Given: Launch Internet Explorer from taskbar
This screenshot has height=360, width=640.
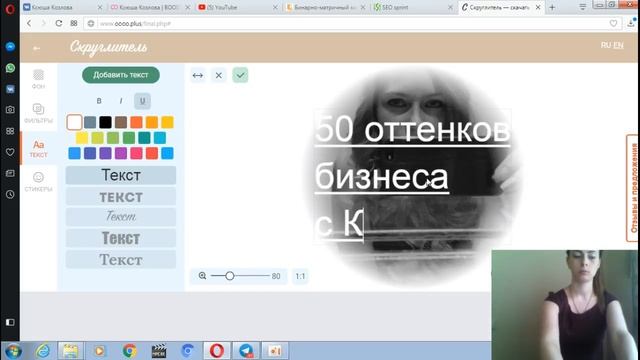Looking at the screenshot, I should pos(42,351).
